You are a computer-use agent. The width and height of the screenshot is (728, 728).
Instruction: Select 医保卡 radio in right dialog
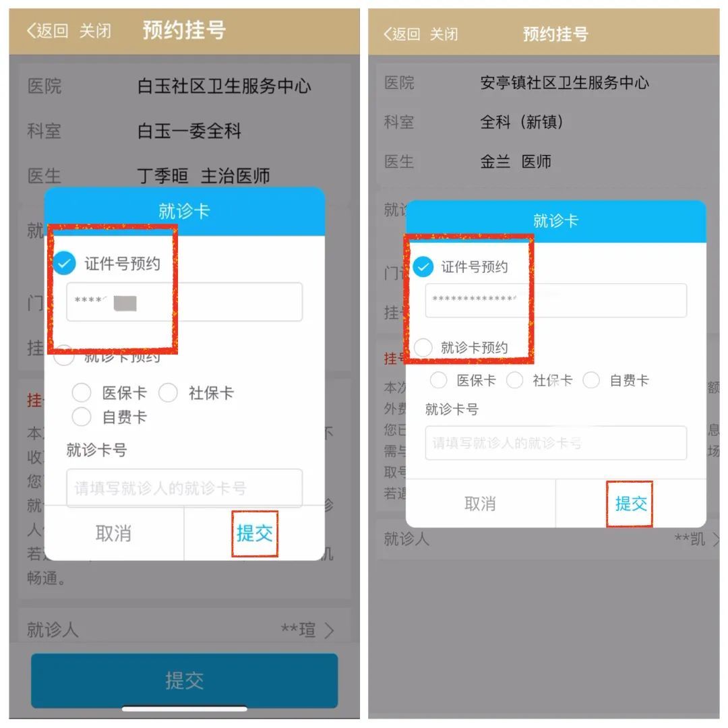coord(438,380)
